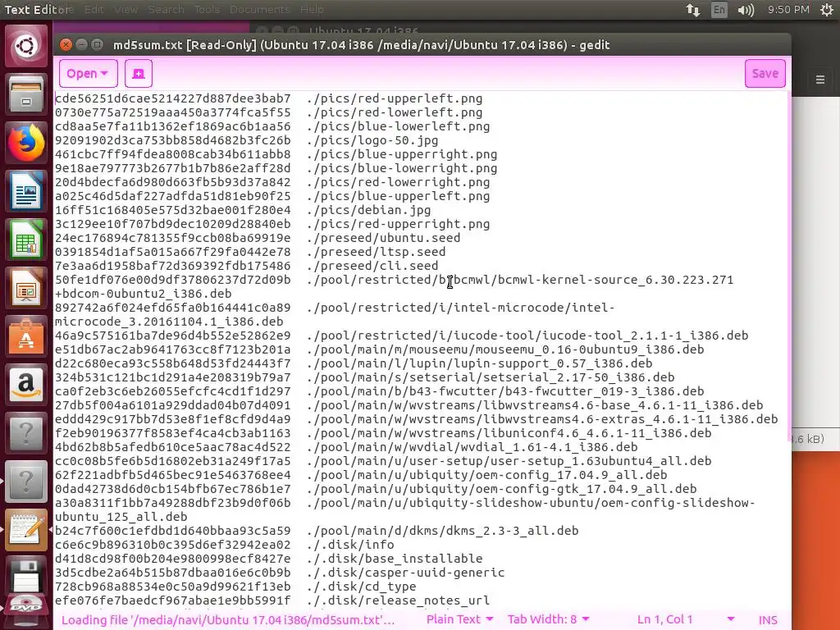Open the Edit menu

[94, 10]
